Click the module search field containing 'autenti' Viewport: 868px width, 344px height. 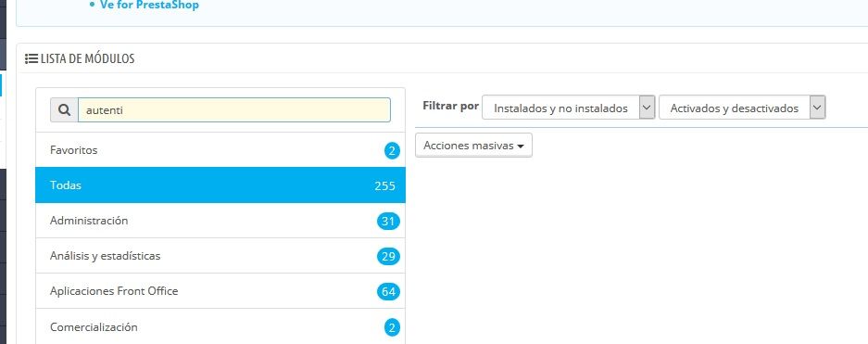coord(234,110)
